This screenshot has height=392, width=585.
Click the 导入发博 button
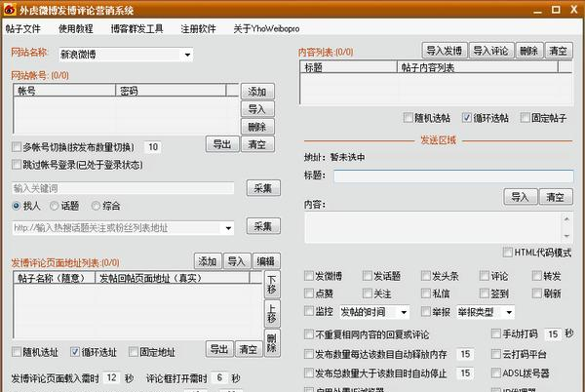pyautogui.click(x=444, y=50)
